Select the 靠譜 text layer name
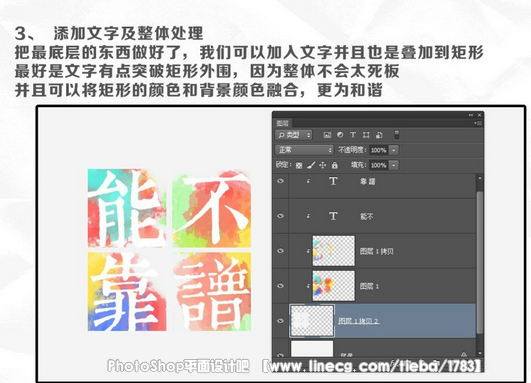This screenshot has height=383, width=531. (368, 182)
